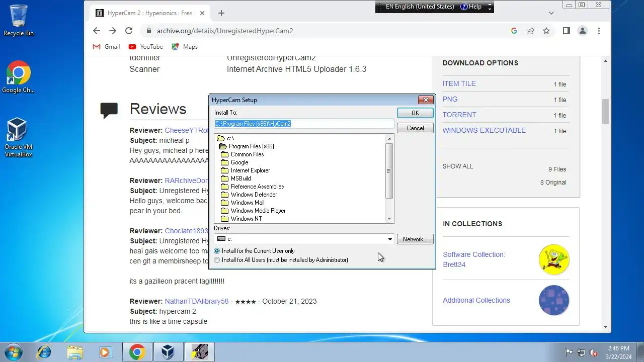The image size is (644, 362).
Task: Open the PNG download option
Action: point(450,99)
